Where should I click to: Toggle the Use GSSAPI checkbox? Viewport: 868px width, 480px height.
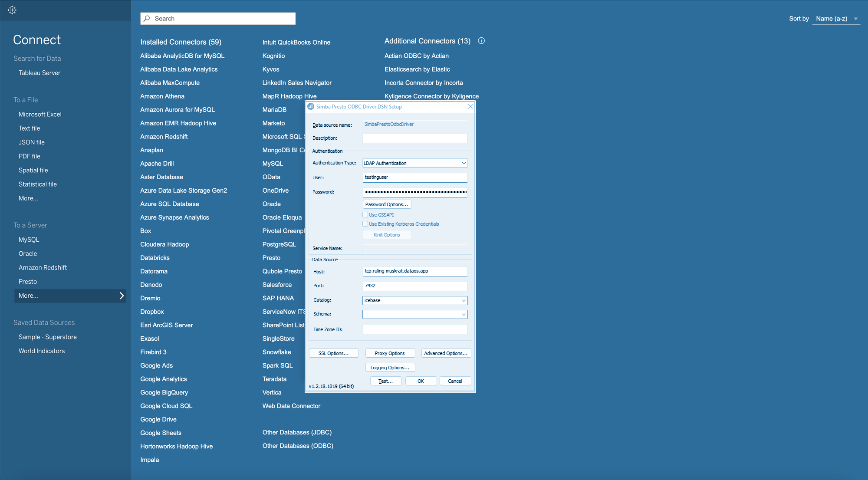tap(365, 214)
